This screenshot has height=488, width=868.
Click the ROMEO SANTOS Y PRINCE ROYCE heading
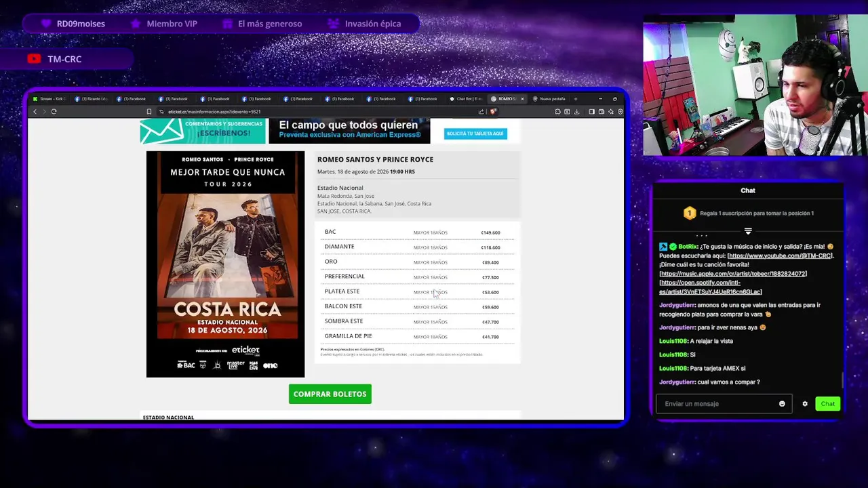[375, 159]
